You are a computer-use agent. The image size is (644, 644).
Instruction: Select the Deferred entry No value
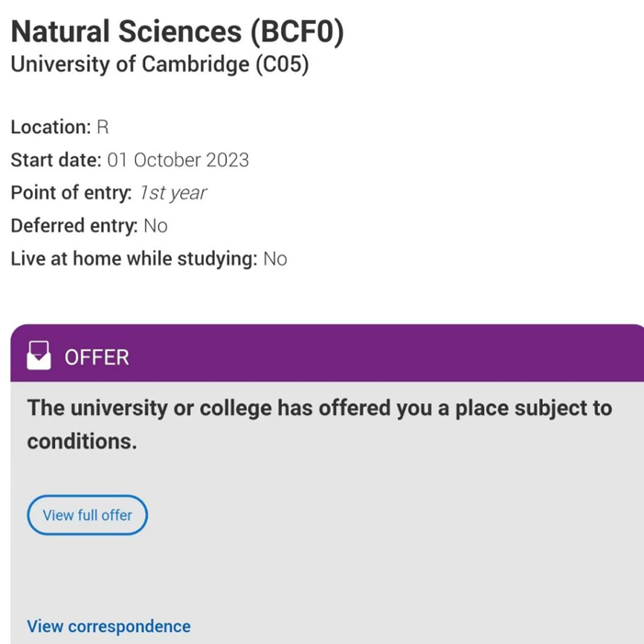tap(155, 226)
